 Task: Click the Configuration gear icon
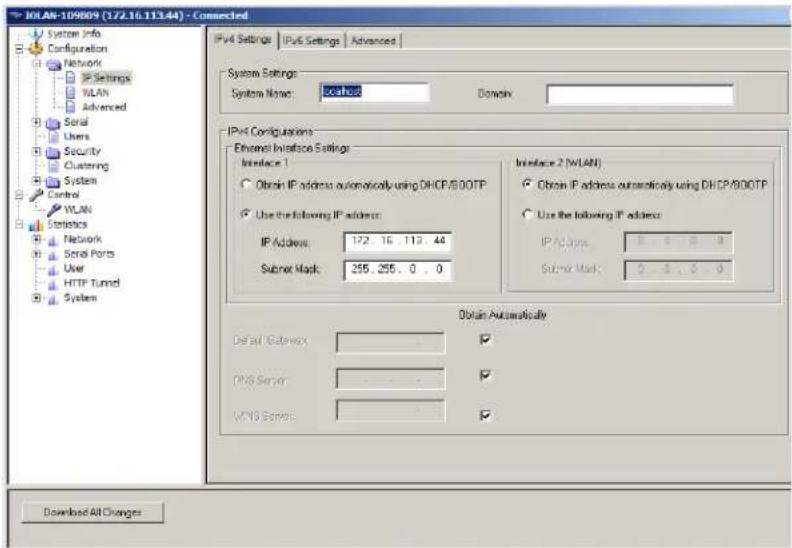tap(36, 48)
